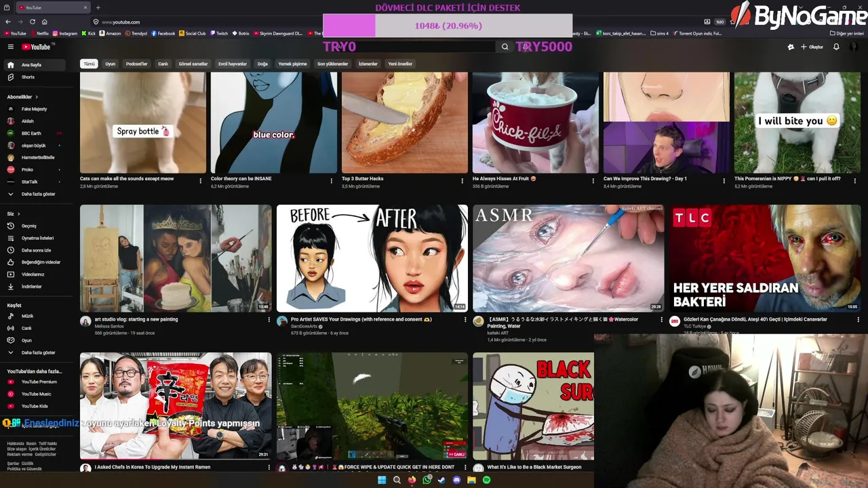Click the YouTube logo
Viewport: 868px width, 488px height.
[36, 47]
